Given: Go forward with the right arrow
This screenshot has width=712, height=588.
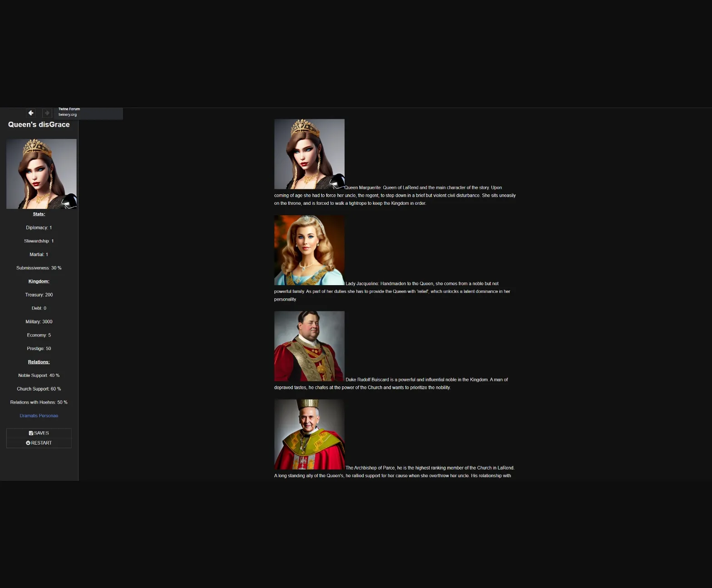Looking at the screenshot, I should click(47, 113).
